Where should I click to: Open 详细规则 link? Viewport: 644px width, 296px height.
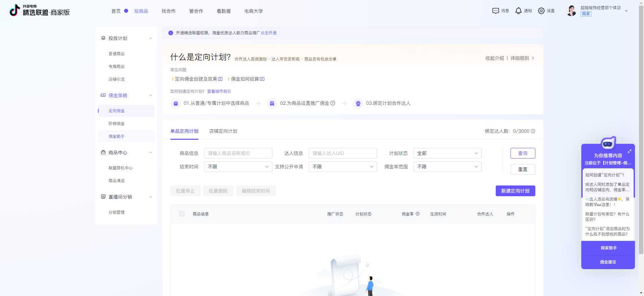click(522, 58)
